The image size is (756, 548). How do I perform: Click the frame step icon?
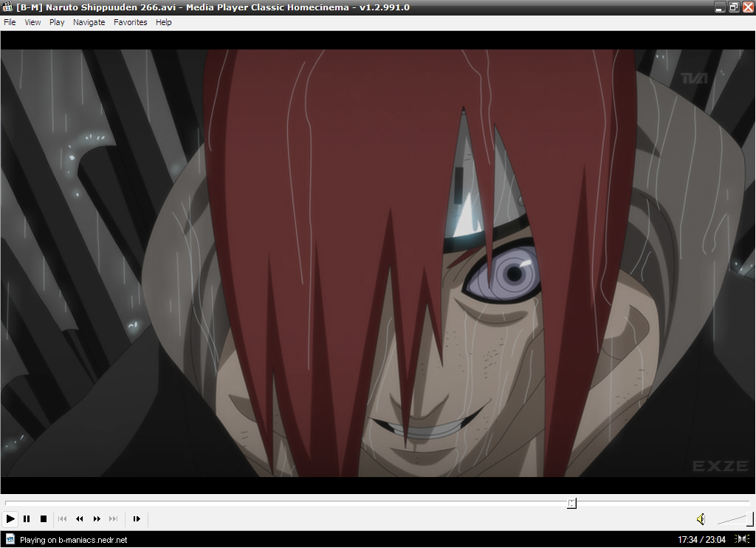point(137,519)
